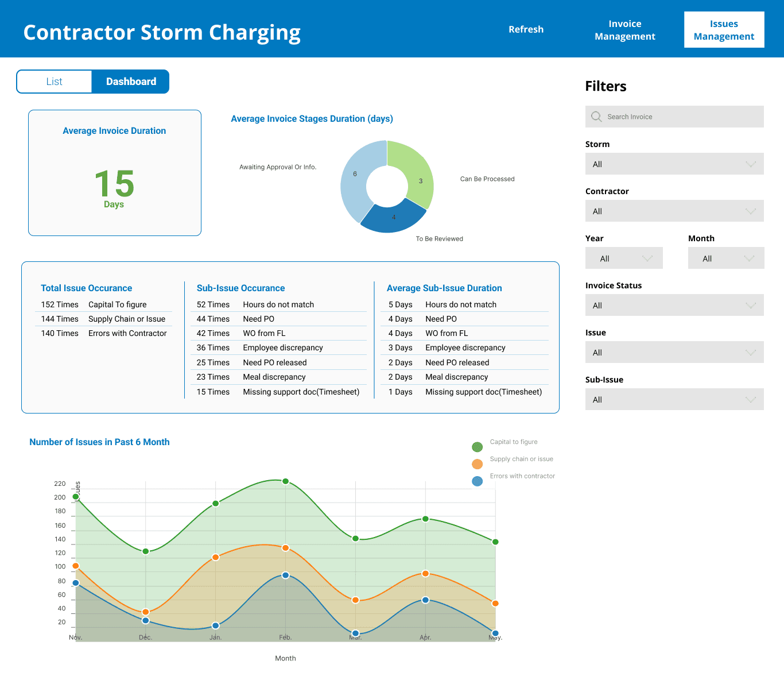Select the Capital To figure issue row
This screenshot has width=784, height=676.
(103, 304)
